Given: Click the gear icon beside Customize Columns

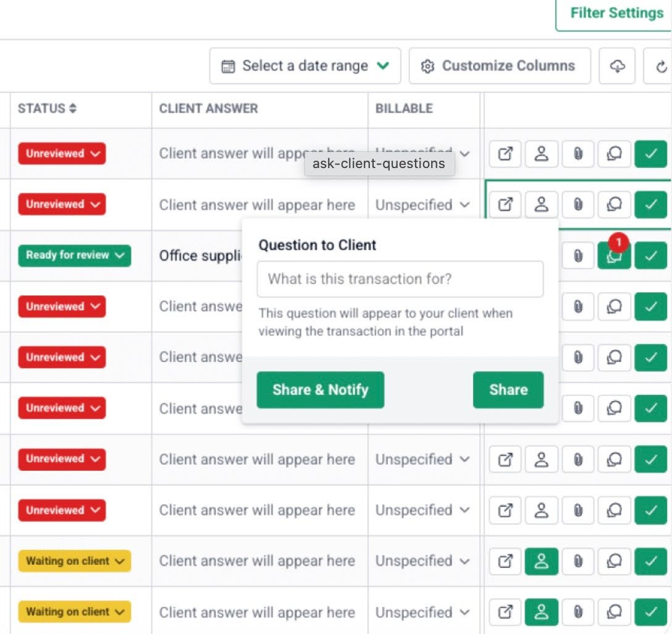Looking at the screenshot, I should (x=427, y=66).
